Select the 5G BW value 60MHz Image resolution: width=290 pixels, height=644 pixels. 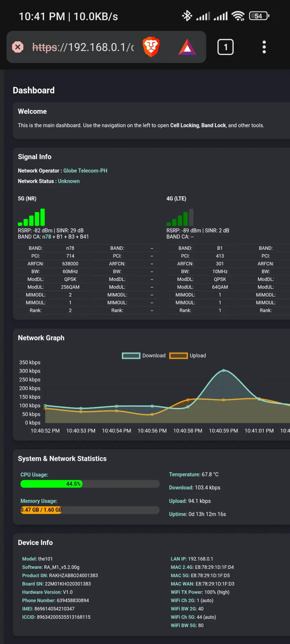tap(70, 271)
